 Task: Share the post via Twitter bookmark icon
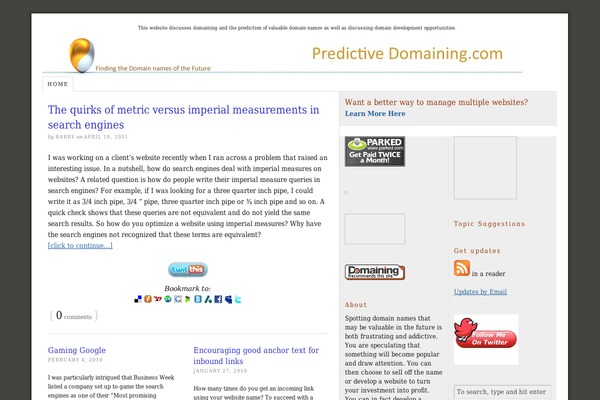coord(238,299)
